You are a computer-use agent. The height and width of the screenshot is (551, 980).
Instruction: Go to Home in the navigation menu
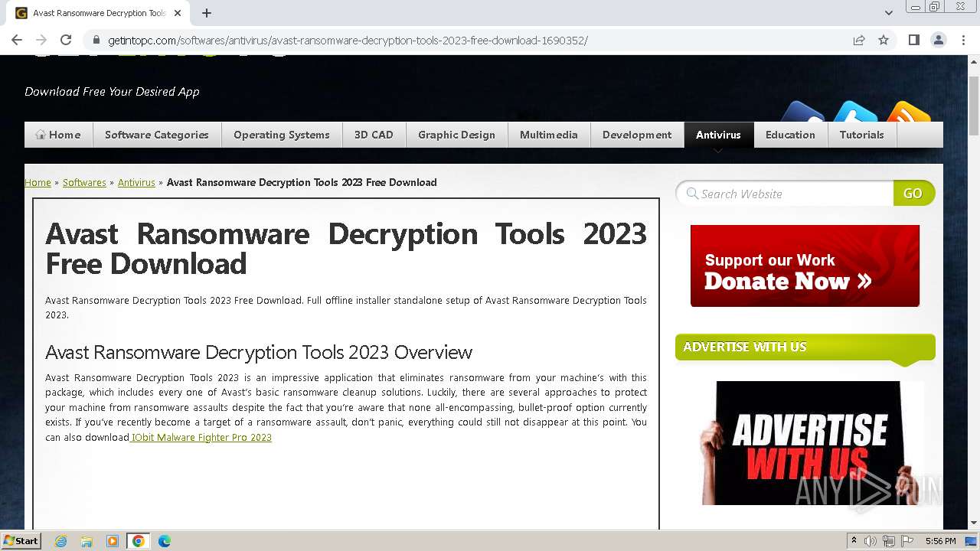58,135
